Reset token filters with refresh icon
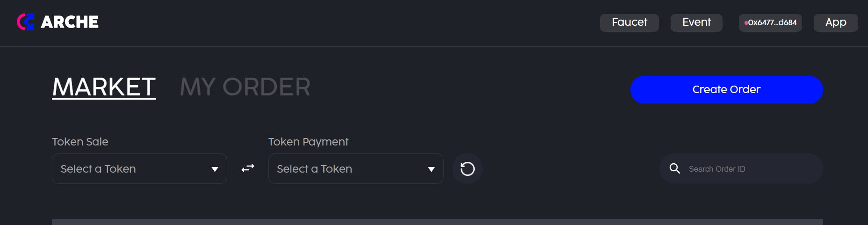The height and width of the screenshot is (225, 868). [x=467, y=169]
